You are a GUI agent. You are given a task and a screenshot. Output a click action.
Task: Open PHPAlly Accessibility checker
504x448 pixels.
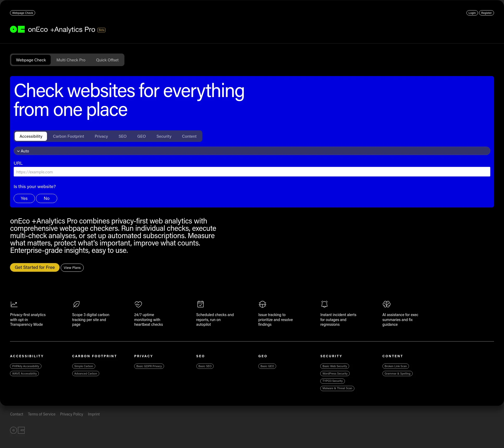pyautogui.click(x=26, y=366)
